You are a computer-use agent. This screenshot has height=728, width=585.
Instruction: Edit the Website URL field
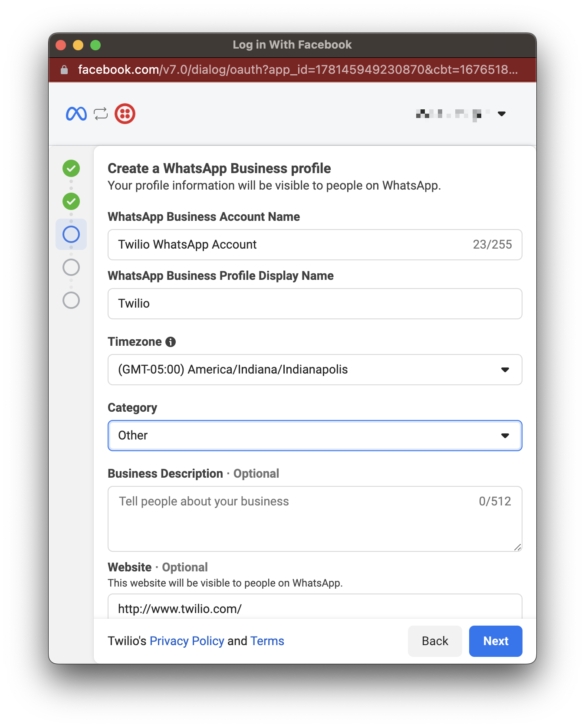(315, 607)
